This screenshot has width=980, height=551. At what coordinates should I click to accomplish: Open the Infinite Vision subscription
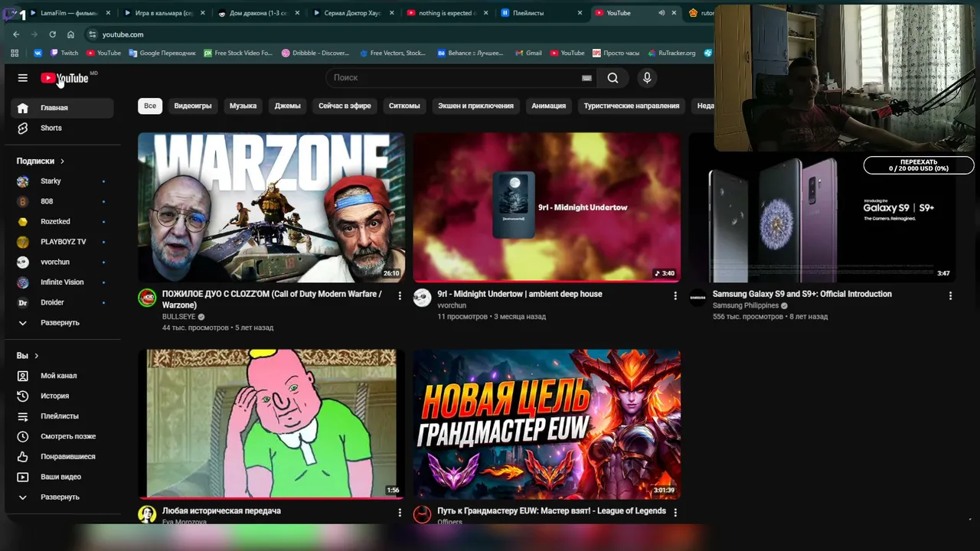(63, 282)
